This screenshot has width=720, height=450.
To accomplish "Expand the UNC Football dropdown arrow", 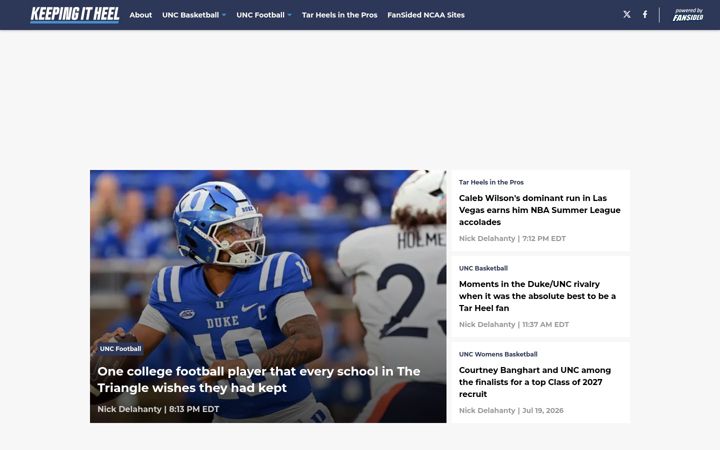I will (x=290, y=15).
